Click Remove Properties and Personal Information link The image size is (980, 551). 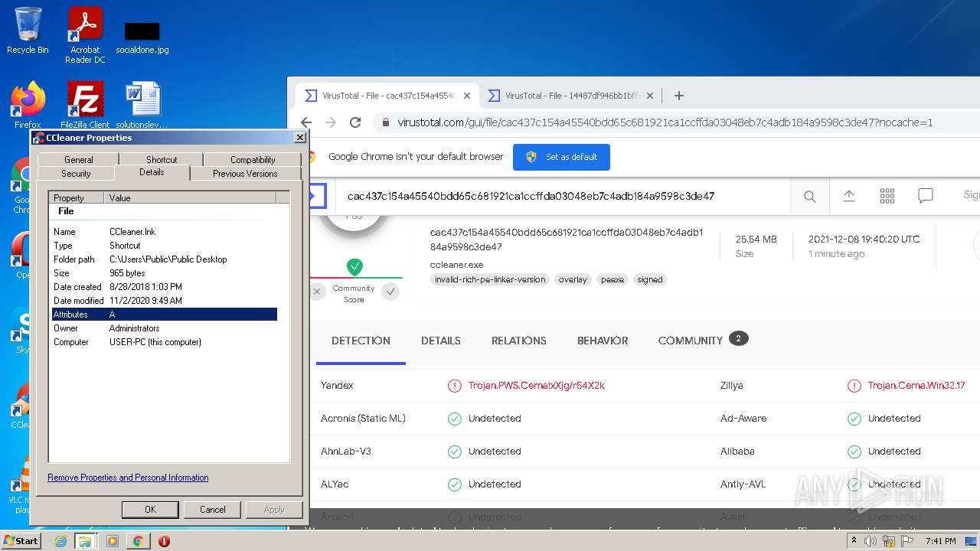(x=128, y=478)
